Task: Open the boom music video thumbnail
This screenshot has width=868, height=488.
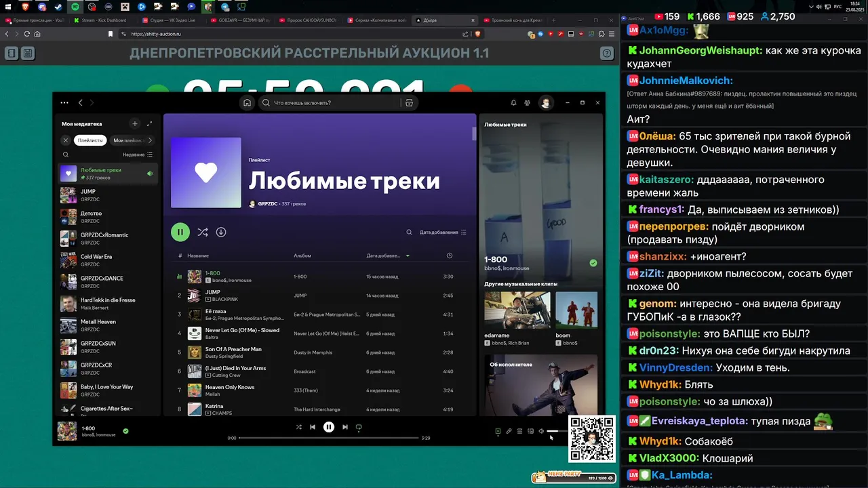Action: pos(576,310)
